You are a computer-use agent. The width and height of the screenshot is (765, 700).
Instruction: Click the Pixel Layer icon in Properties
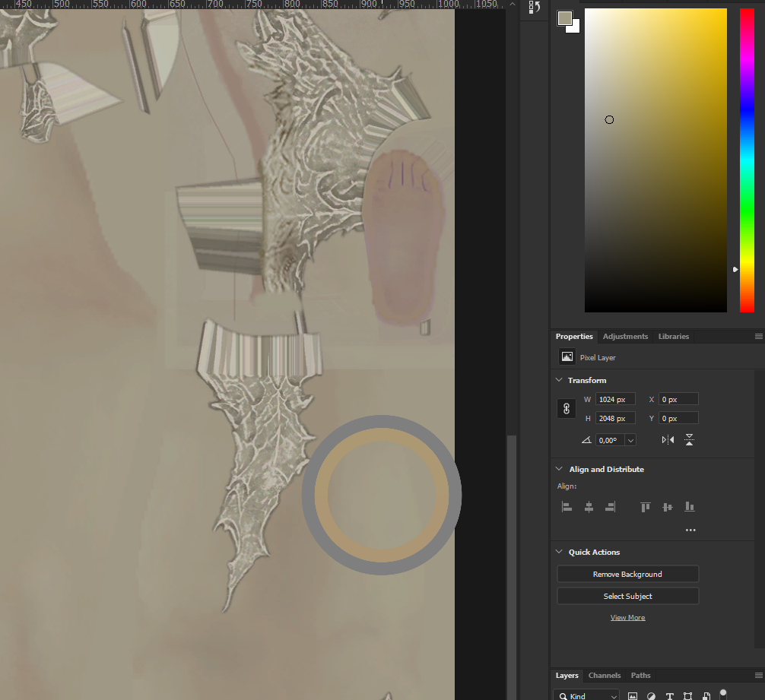pos(567,356)
